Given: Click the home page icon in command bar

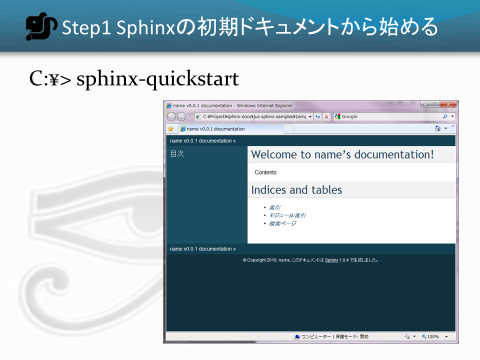Looking at the screenshot, I should coord(438,128).
